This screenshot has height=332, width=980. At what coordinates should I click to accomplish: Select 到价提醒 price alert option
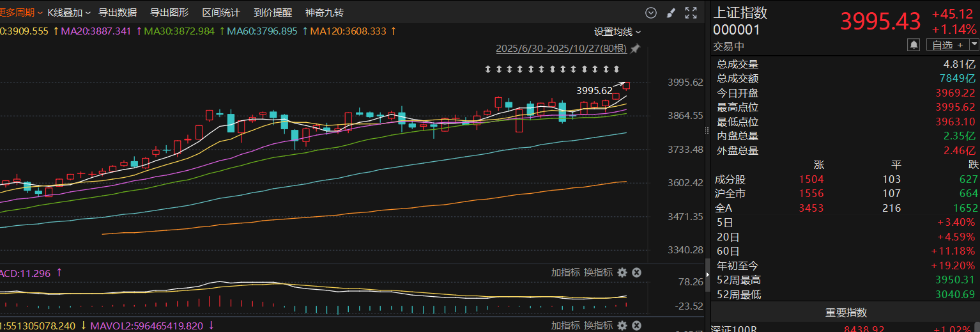273,13
